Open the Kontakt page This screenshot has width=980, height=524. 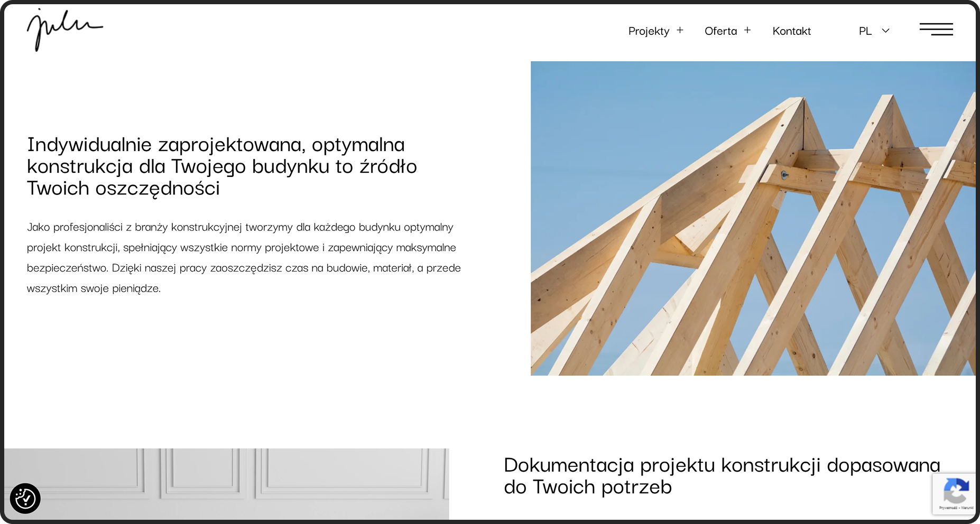click(x=791, y=31)
